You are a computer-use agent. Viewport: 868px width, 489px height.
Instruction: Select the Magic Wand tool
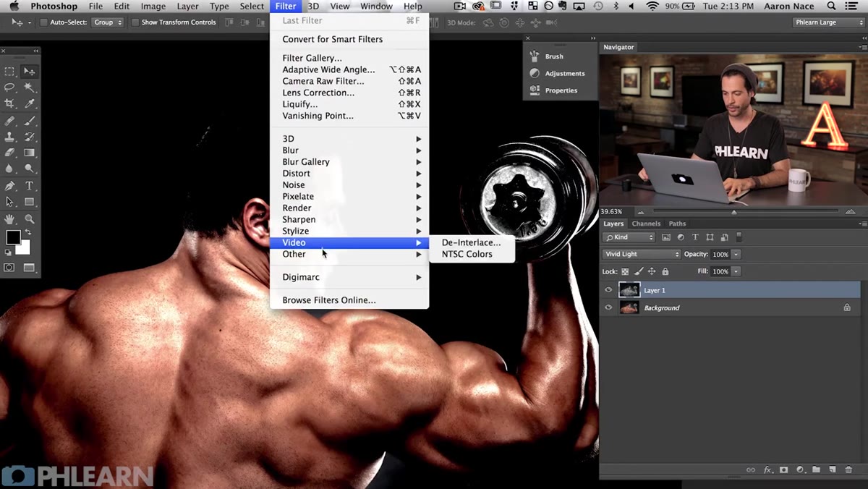click(30, 88)
